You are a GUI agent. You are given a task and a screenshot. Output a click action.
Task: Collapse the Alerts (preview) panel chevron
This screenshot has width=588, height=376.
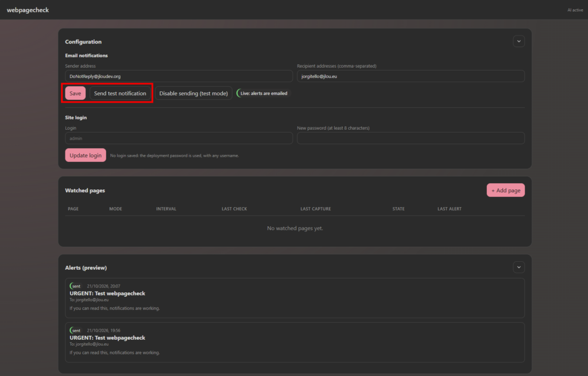point(519,268)
